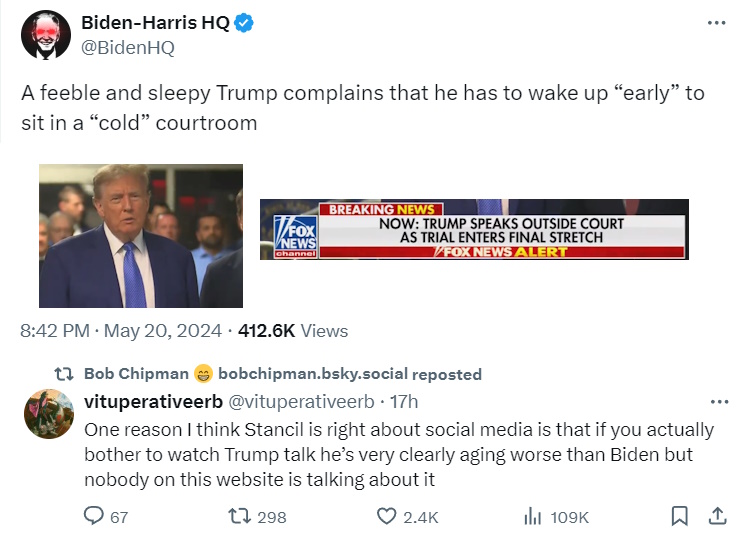
Task: Open the Biden-Harris HQ display name
Action: coord(154,24)
